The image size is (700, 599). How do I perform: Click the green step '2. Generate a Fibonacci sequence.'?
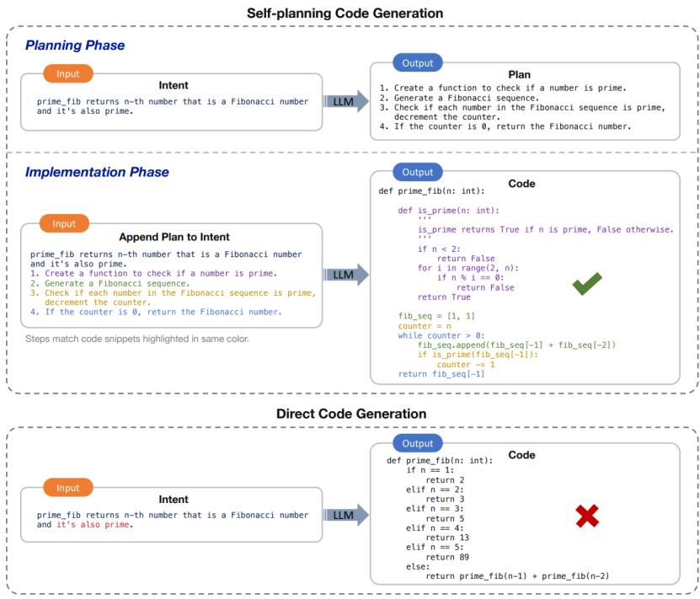coord(110,283)
